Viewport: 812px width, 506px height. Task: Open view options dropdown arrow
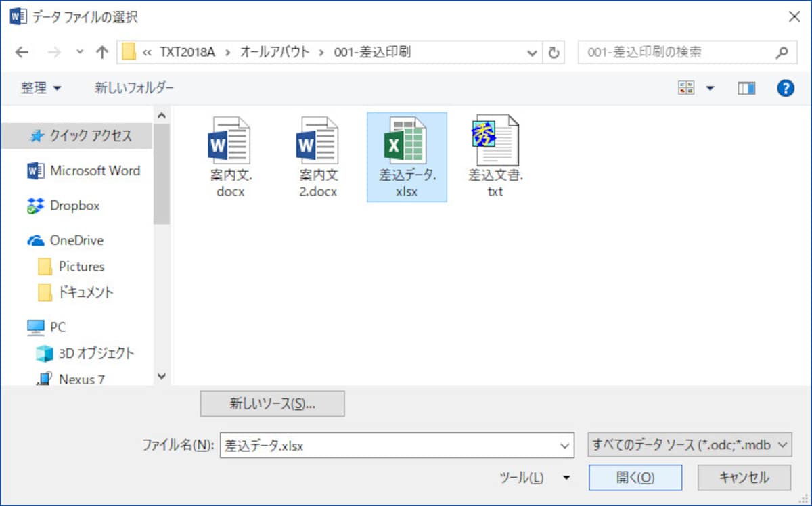(x=710, y=88)
